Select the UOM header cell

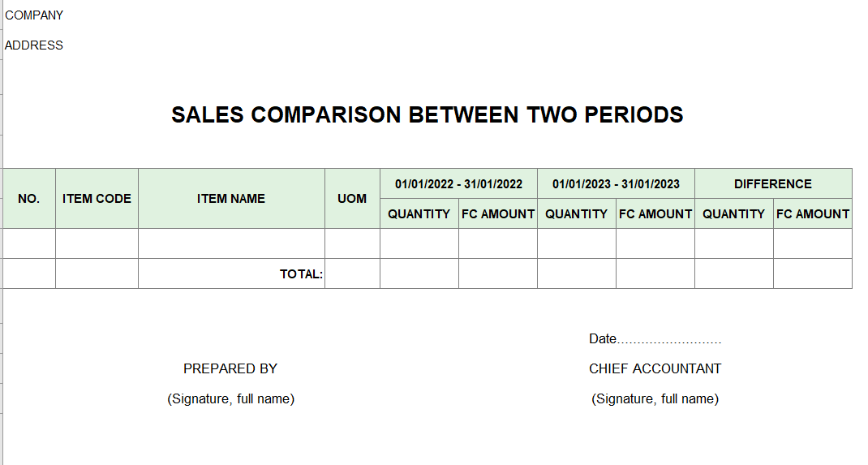click(352, 199)
